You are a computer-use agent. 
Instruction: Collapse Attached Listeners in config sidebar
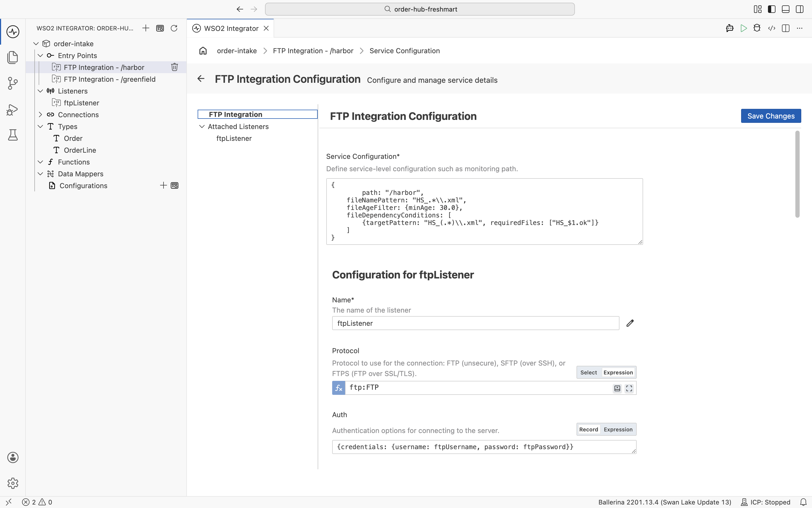click(202, 126)
